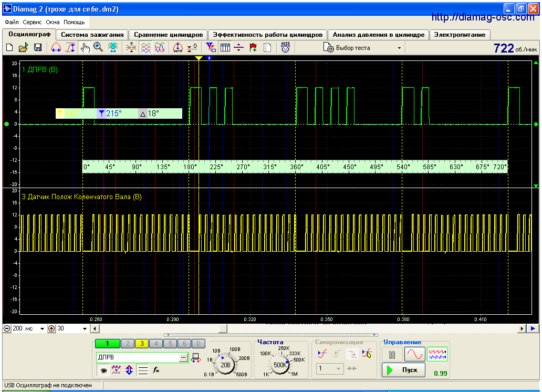Screen dimensions: 542x392
Task: Switch to the Электропитание tab
Action: [x=460, y=35]
